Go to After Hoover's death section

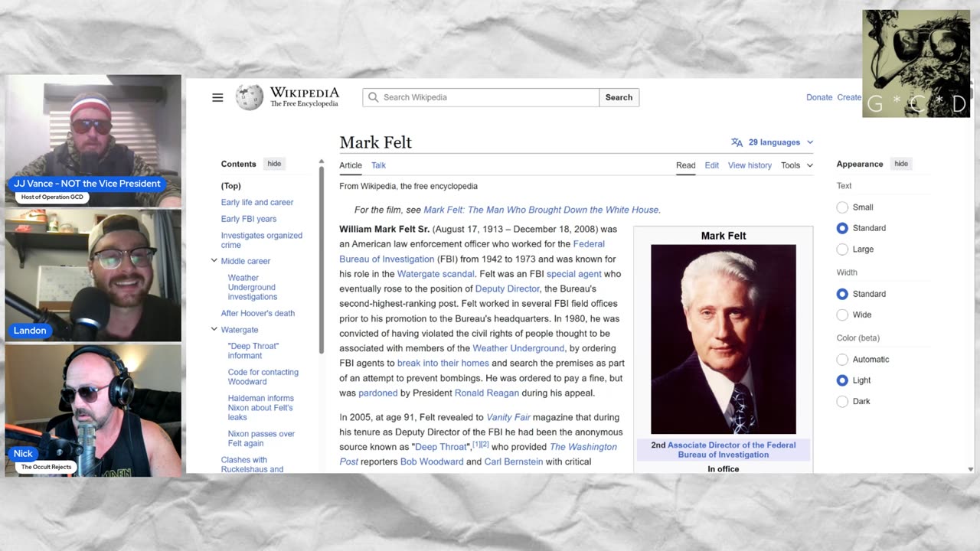(258, 313)
